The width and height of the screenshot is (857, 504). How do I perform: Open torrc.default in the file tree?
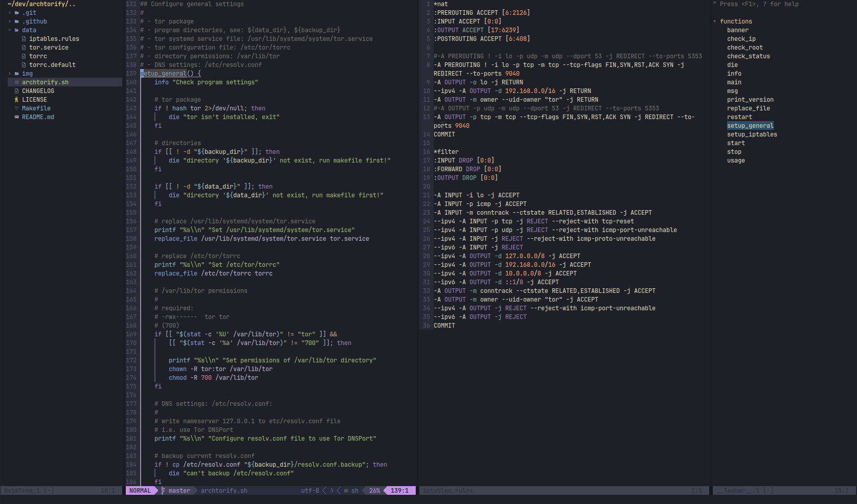coord(52,65)
